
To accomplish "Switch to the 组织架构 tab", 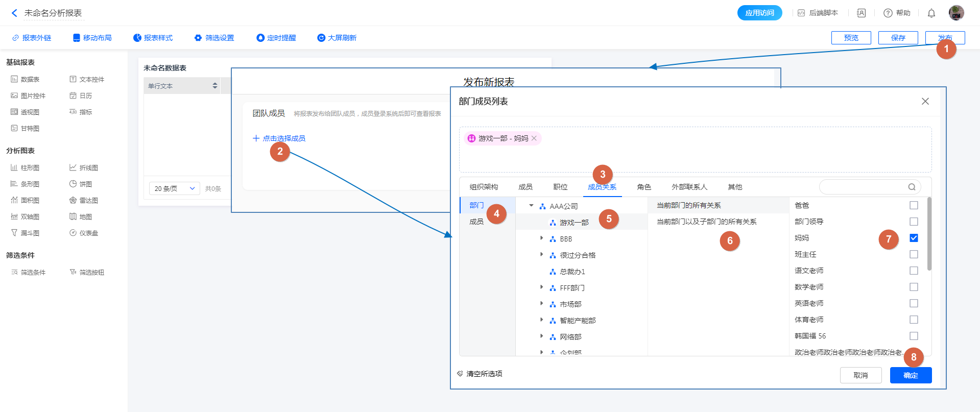I will (x=484, y=187).
